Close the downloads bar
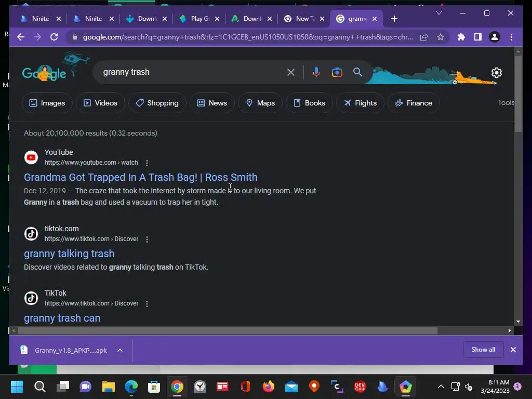The height and width of the screenshot is (399, 532). [x=513, y=350]
